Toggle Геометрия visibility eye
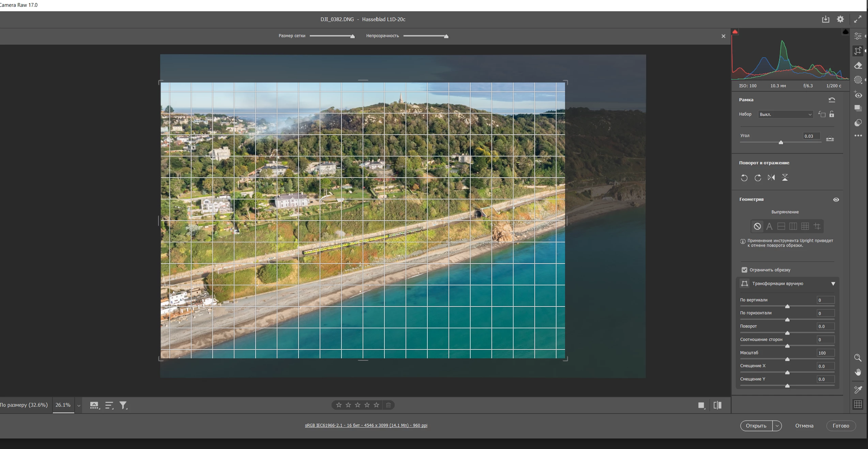This screenshot has width=868, height=449. (836, 199)
